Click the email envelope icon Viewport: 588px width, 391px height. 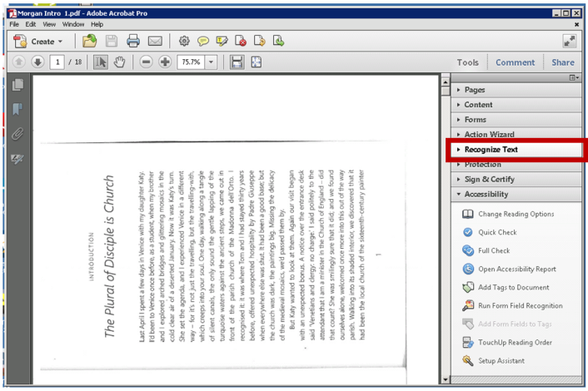pyautogui.click(x=155, y=41)
